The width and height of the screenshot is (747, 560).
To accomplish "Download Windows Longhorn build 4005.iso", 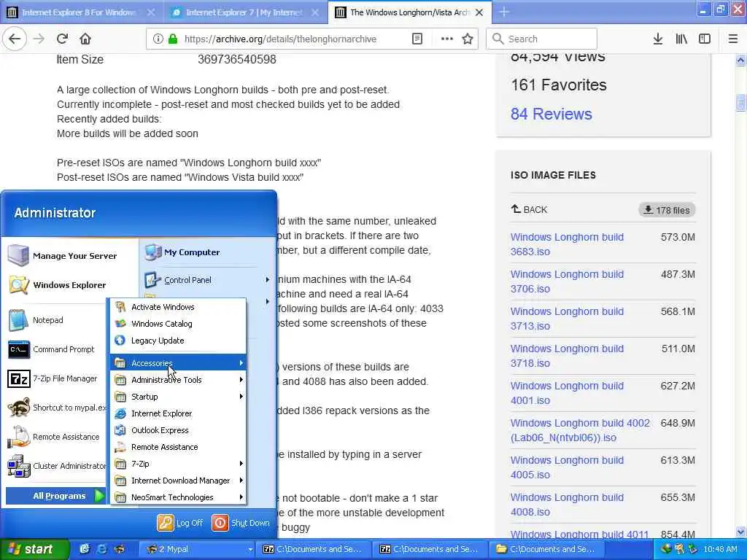I will [x=567, y=467].
